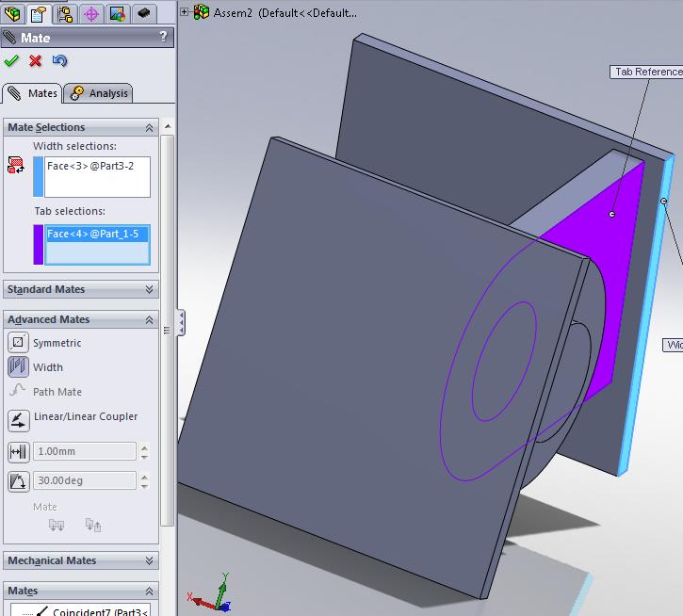Expand the Standard Mates section
The width and height of the screenshot is (683, 616).
click(x=149, y=290)
